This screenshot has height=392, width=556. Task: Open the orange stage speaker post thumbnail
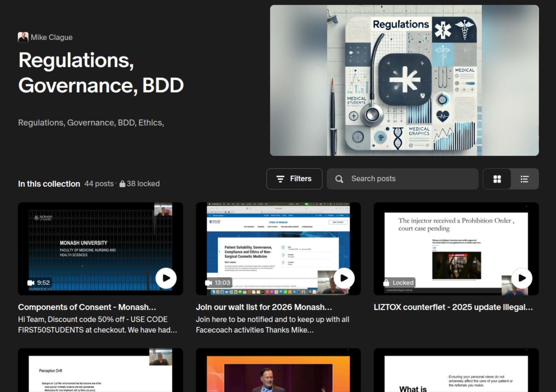coord(278,370)
